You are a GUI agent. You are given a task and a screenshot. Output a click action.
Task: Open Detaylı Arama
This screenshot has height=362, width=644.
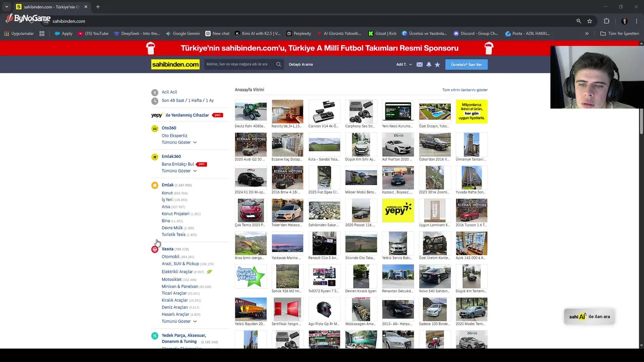[301, 64]
